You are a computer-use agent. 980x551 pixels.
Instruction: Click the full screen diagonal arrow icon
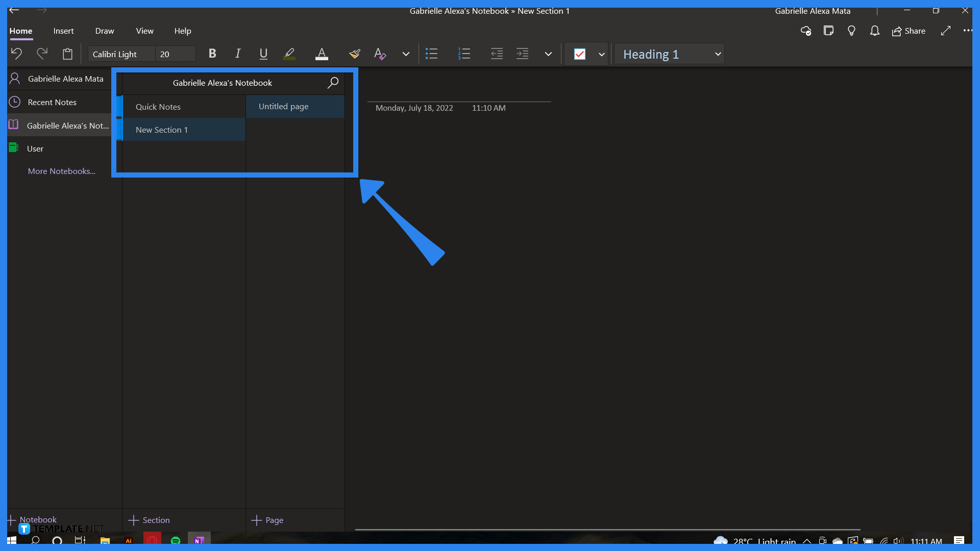(x=946, y=31)
